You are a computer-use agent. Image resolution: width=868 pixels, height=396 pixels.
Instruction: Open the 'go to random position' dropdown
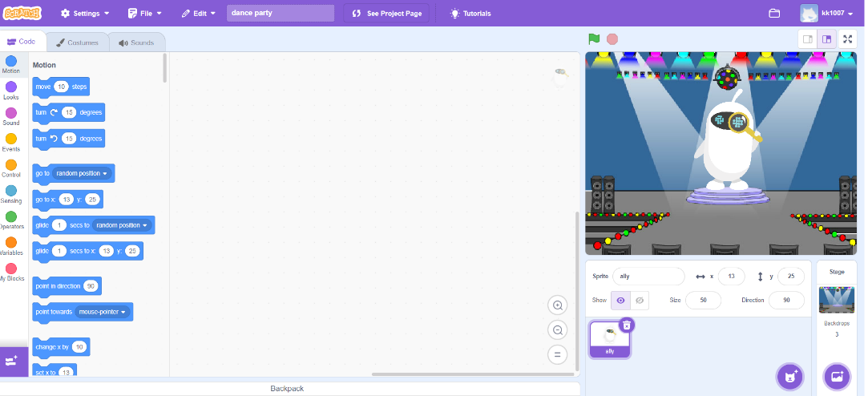[x=105, y=173]
